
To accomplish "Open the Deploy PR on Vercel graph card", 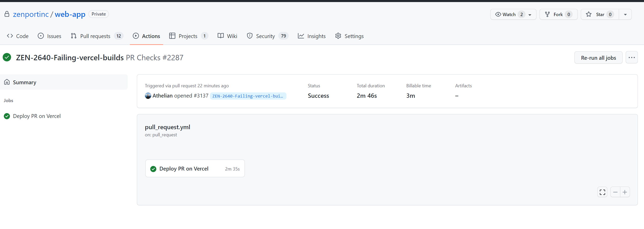I will (x=195, y=168).
